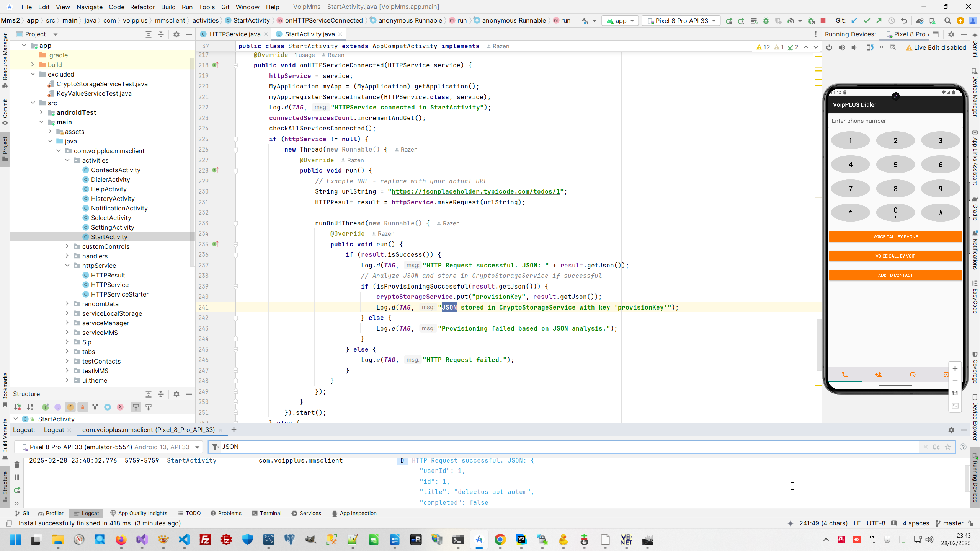The height and width of the screenshot is (551, 980).
Task: Stop the running app
Action: pos(823,21)
